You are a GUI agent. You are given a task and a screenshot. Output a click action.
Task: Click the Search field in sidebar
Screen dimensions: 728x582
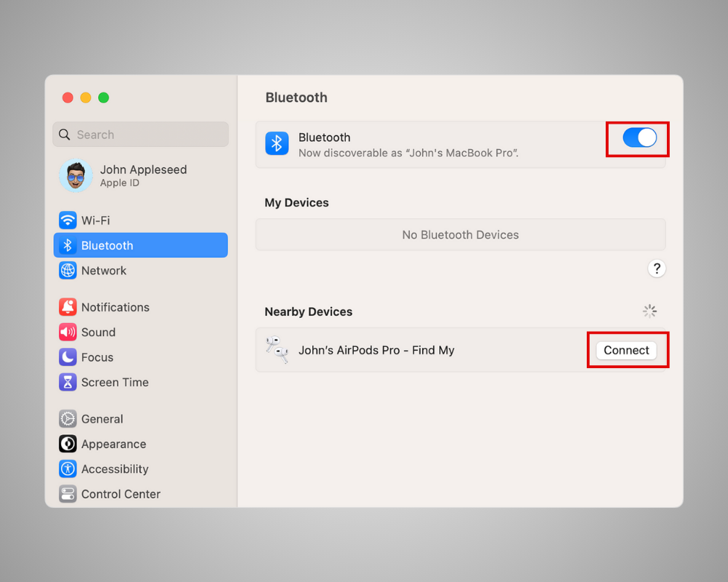[x=141, y=135]
